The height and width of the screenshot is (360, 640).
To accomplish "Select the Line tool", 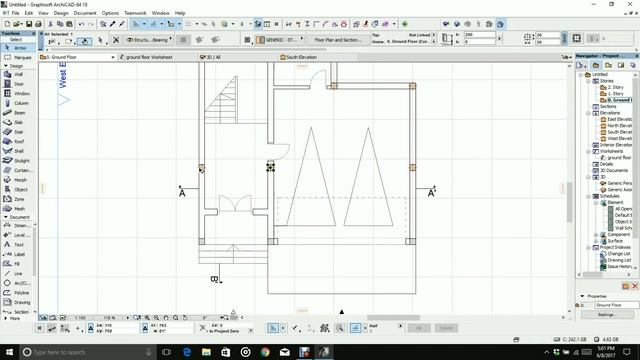I will [17, 273].
